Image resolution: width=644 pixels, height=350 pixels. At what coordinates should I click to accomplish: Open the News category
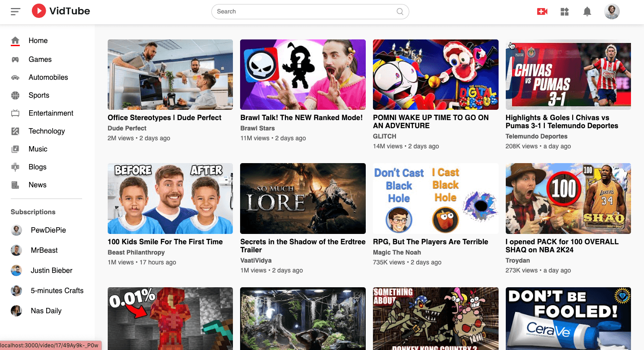(x=37, y=185)
